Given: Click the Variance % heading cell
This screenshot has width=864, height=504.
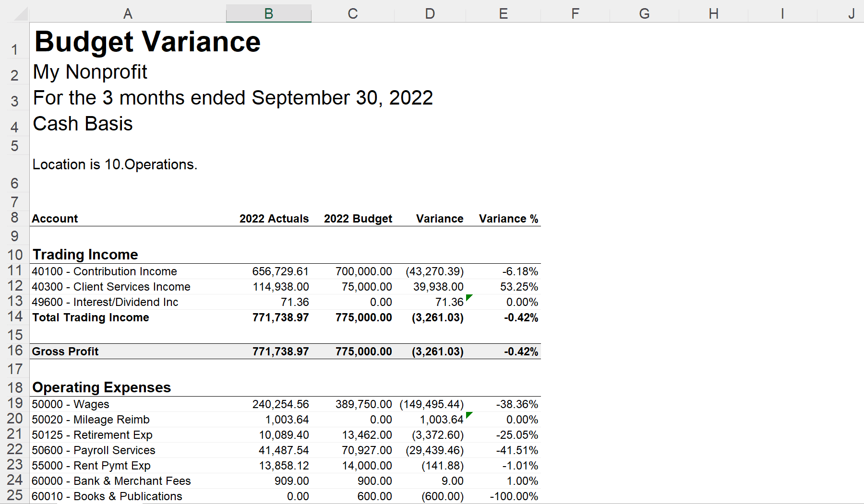Looking at the screenshot, I should point(509,219).
